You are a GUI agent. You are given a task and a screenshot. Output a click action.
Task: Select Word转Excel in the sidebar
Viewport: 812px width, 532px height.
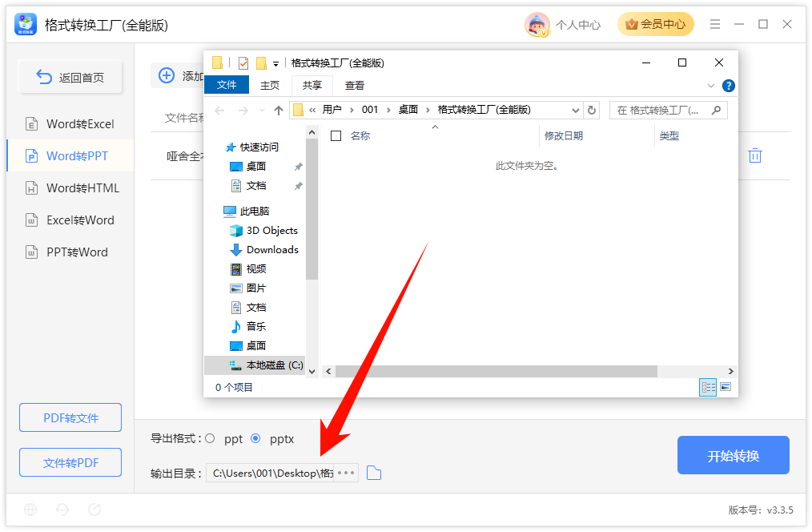(x=70, y=124)
